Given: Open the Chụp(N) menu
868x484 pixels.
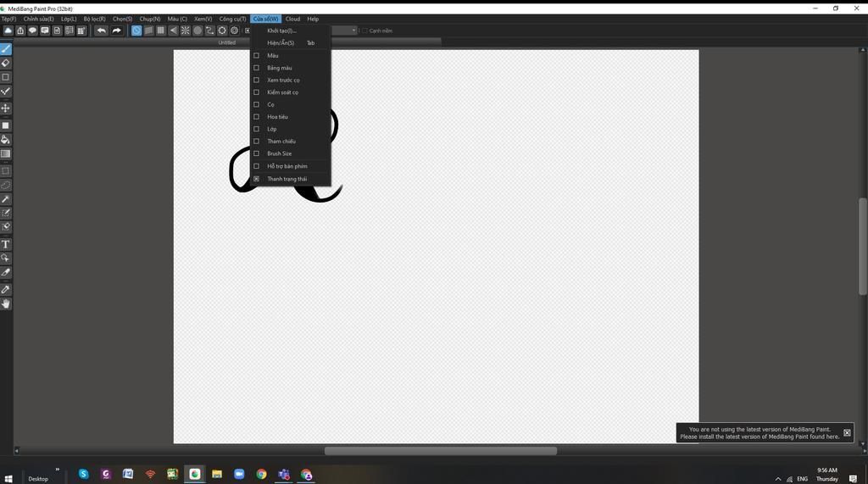Looking at the screenshot, I should (x=149, y=19).
